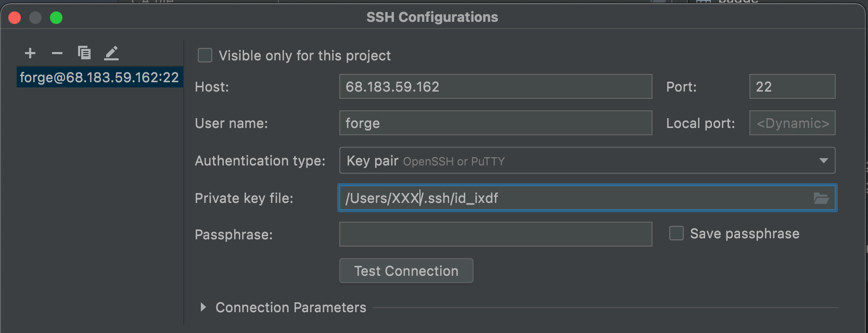Enable the Save passphrase checkbox
868x333 pixels.
pos(676,234)
